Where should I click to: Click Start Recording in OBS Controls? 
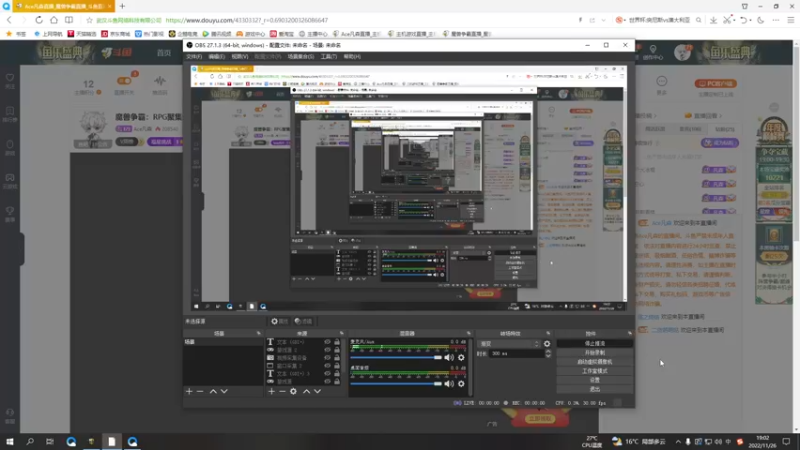pos(595,353)
